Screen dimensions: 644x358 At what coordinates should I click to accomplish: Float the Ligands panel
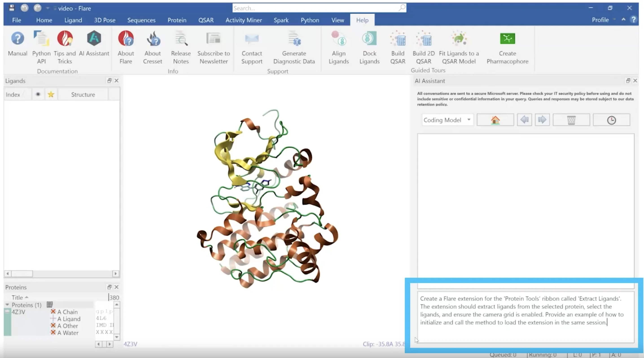coord(109,81)
